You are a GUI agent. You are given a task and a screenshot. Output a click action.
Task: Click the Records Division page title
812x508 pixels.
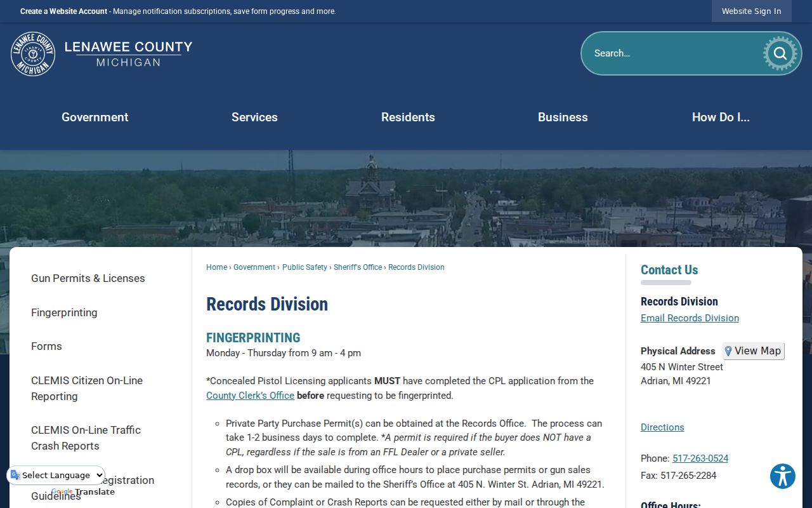(267, 304)
